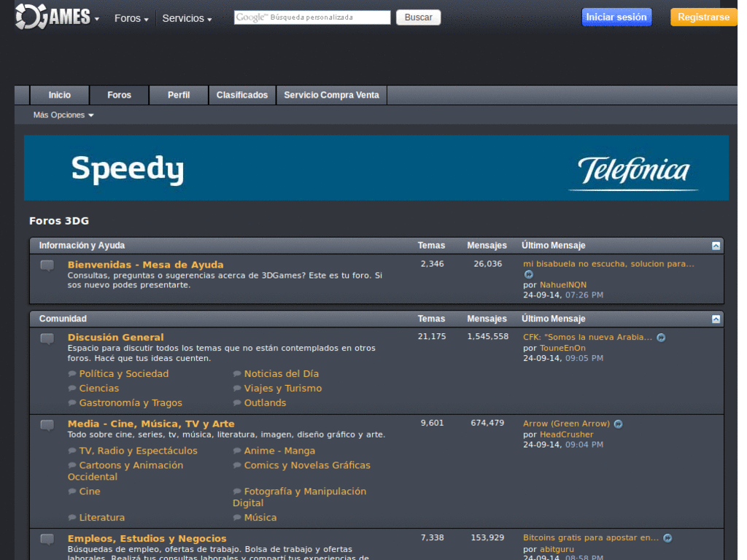Open the Gastronomía y Tragos subforum
Screen dimensions: 747x560
(131, 402)
